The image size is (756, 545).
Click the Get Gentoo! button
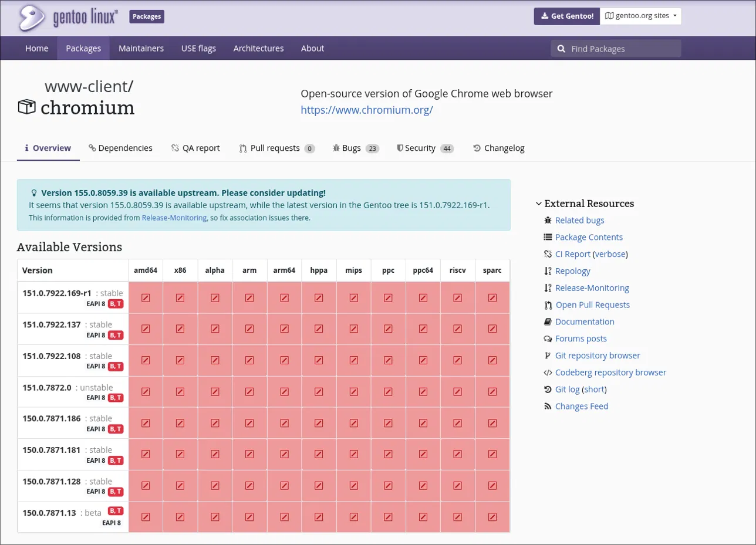[x=566, y=16]
